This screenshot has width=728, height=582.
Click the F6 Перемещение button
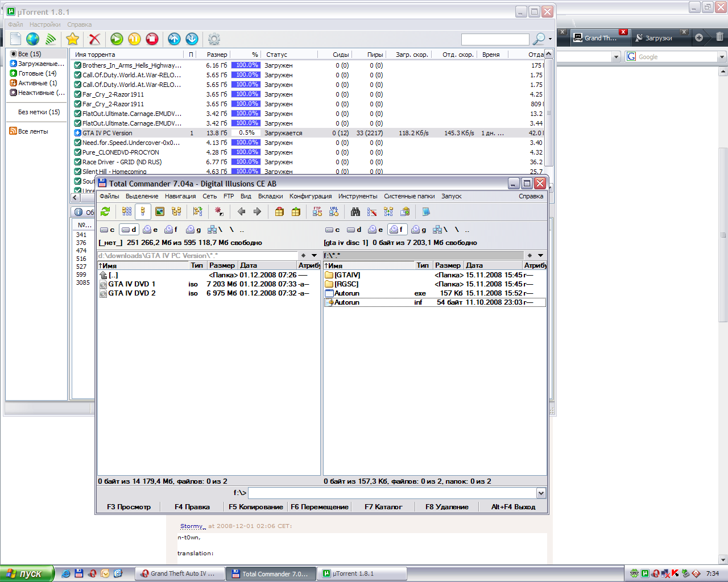click(x=320, y=507)
